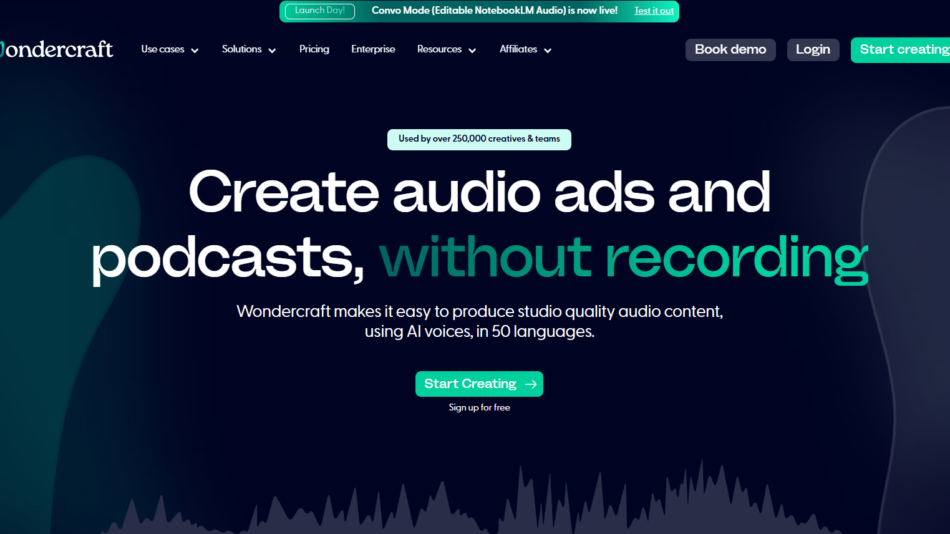
Task: Click the Convo Mode announcement text
Action: tap(494, 11)
